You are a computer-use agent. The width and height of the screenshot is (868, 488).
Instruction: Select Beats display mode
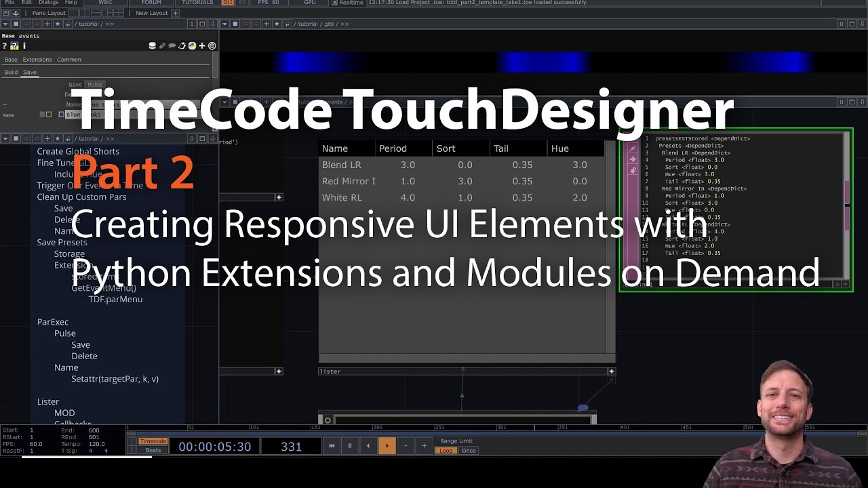click(153, 450)
